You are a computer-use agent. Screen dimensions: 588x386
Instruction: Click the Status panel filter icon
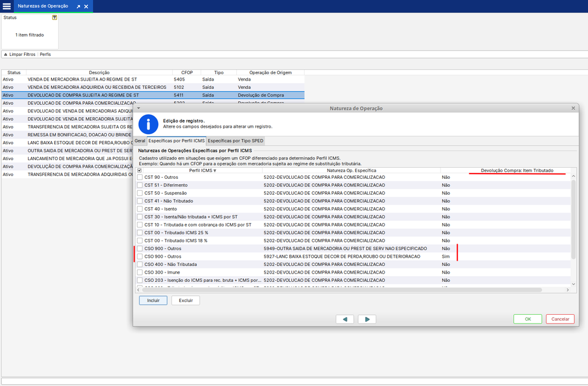[x=55, y=18]
